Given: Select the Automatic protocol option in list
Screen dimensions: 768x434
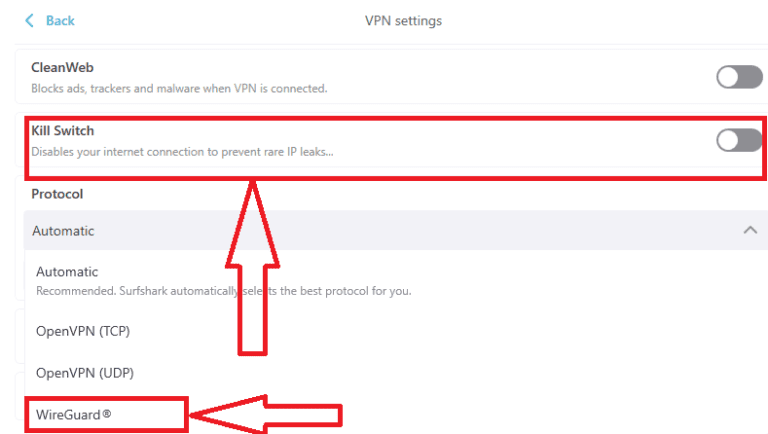Looking at the screenshot, I should coord(67,271).
